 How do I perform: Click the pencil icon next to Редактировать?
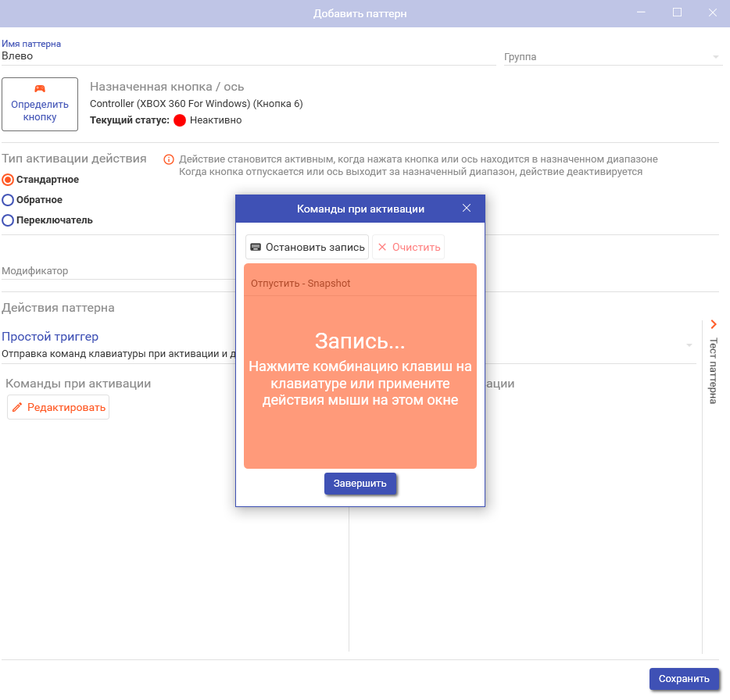pyautogui.click(x=17, y=407)
